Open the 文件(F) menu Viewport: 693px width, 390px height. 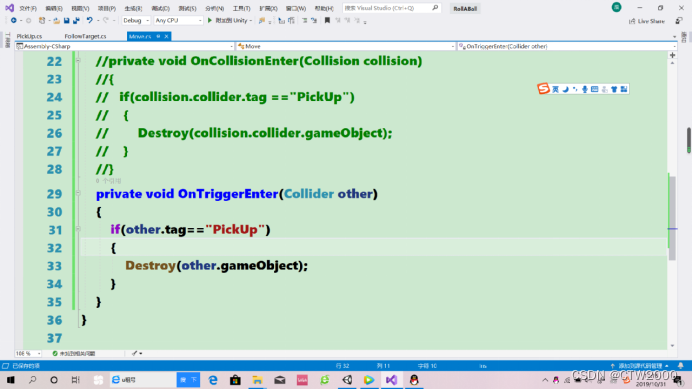(28, 8)
